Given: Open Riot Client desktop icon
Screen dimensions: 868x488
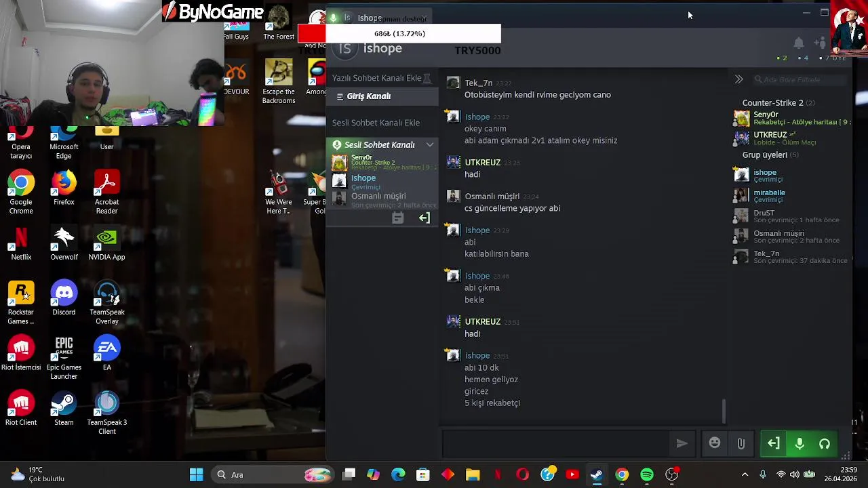Looking at the screenshot, I should (21, 409).
